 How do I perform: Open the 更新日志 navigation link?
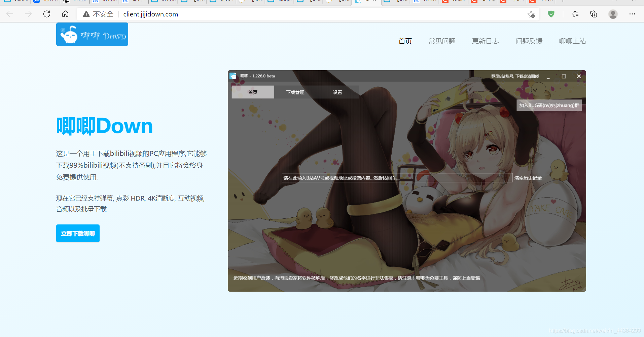(x=485, y=41)
